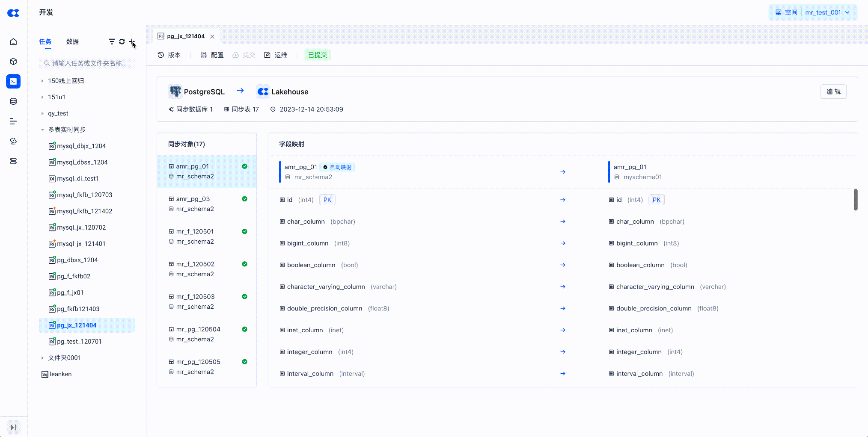The image size is (868, 437).
Task: Open the 配置 configuration settings
Action: (212, 55)
